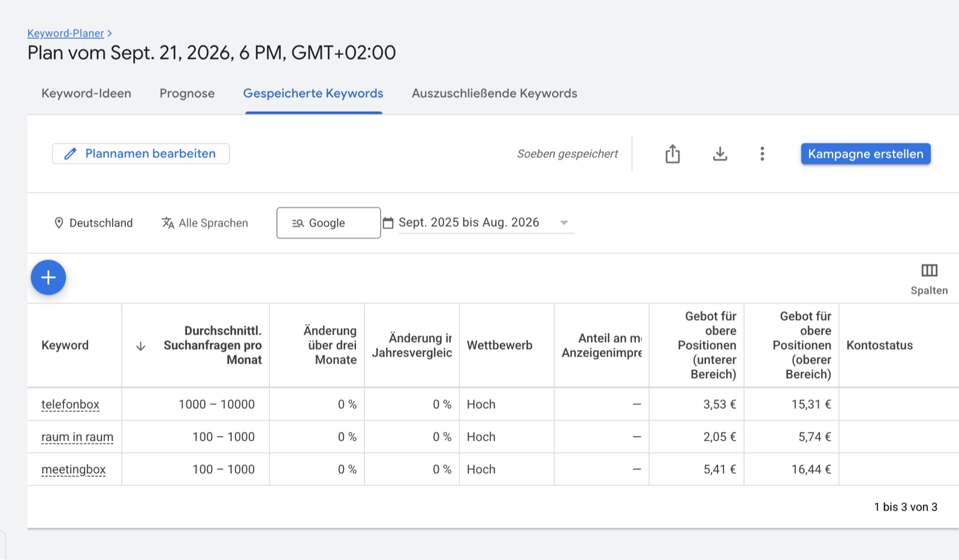The width and height of the screenshot is (959, 560).
Task: Sort by Durchschnittl. Suchanfragen pro Monat header
Action: point(213,346)
